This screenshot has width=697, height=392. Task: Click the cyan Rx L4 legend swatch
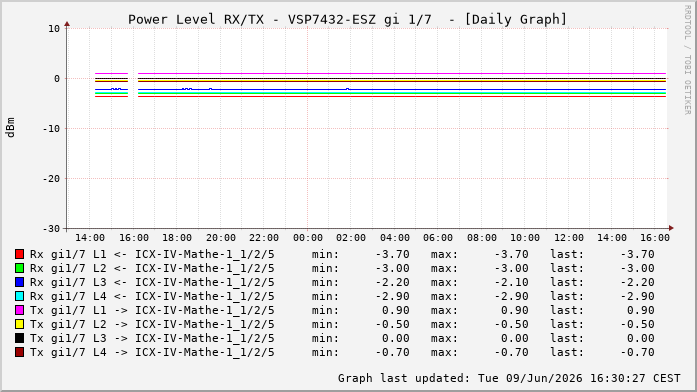point(19,296)
